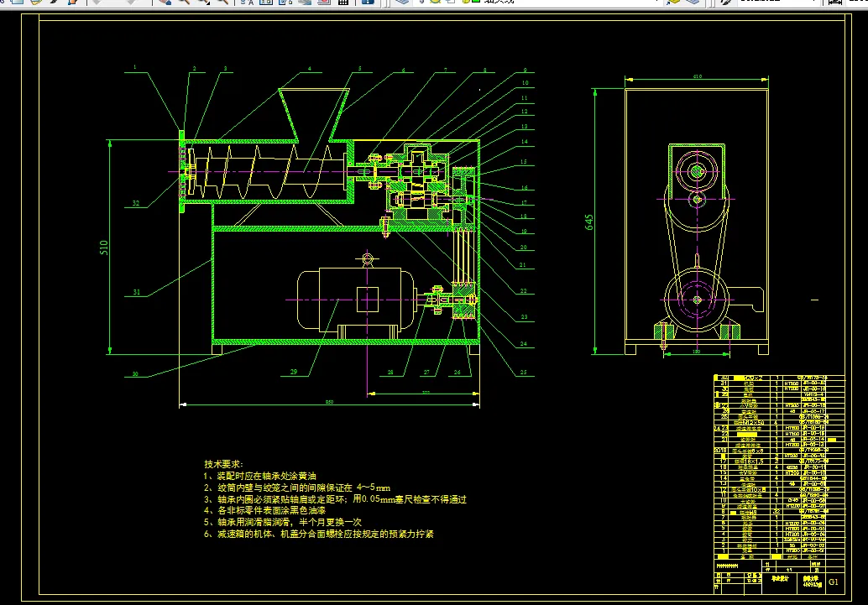Image resolution: width=868 pixels, height=605 pixels.
Task: Click part balloon number 29
Action: (x=294, y=372)
